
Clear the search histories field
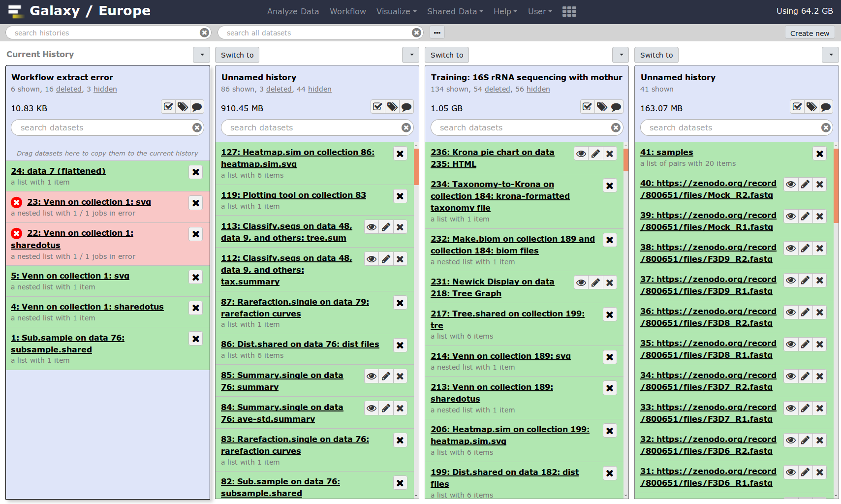tap(204, 32)
